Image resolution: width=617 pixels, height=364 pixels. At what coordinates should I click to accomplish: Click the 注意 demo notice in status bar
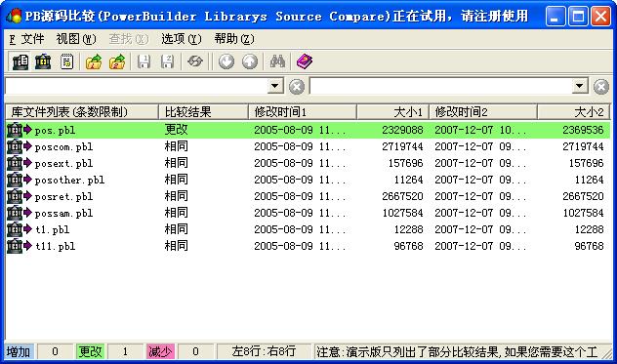click(457, 351)
